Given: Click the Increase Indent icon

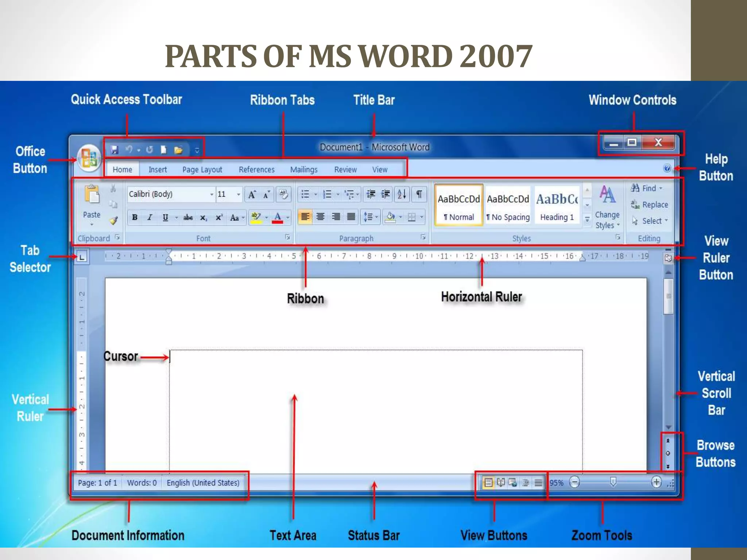Looking at the screenshot, I should click(386, 194).
